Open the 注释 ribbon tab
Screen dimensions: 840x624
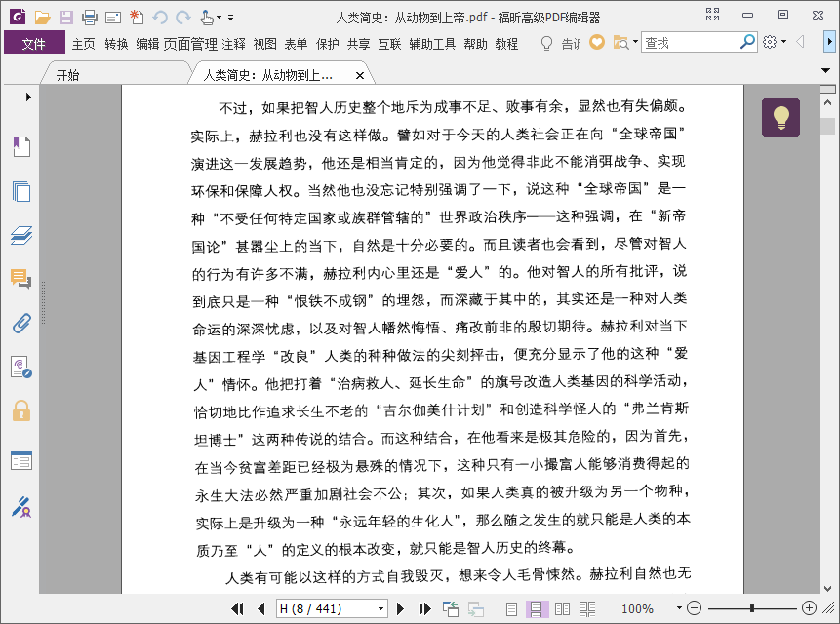coord(233,43)
